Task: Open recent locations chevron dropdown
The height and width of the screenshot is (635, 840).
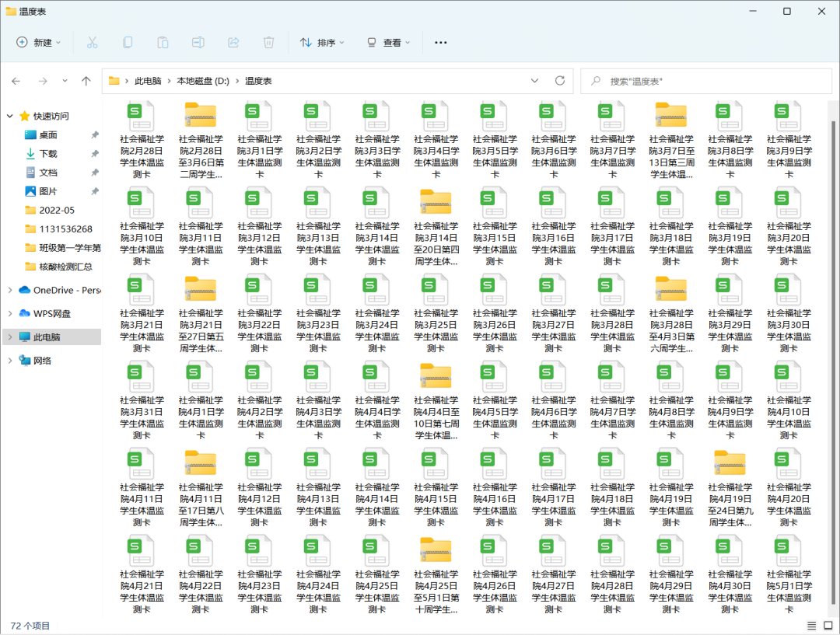Action: pyautogui.click(x=65, y=81)
